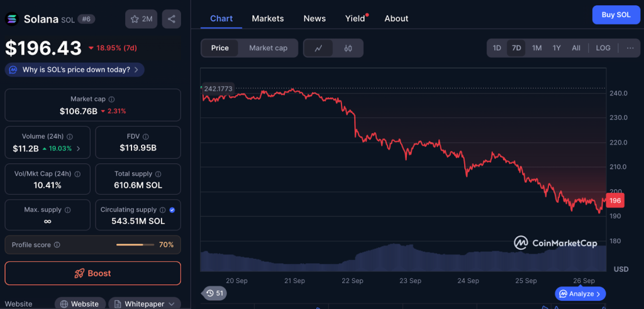Set chart range to 1Y

pos(557,48)
